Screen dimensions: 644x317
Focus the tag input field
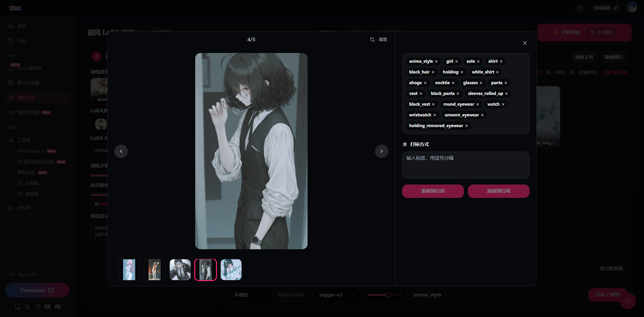coord(466,165)
